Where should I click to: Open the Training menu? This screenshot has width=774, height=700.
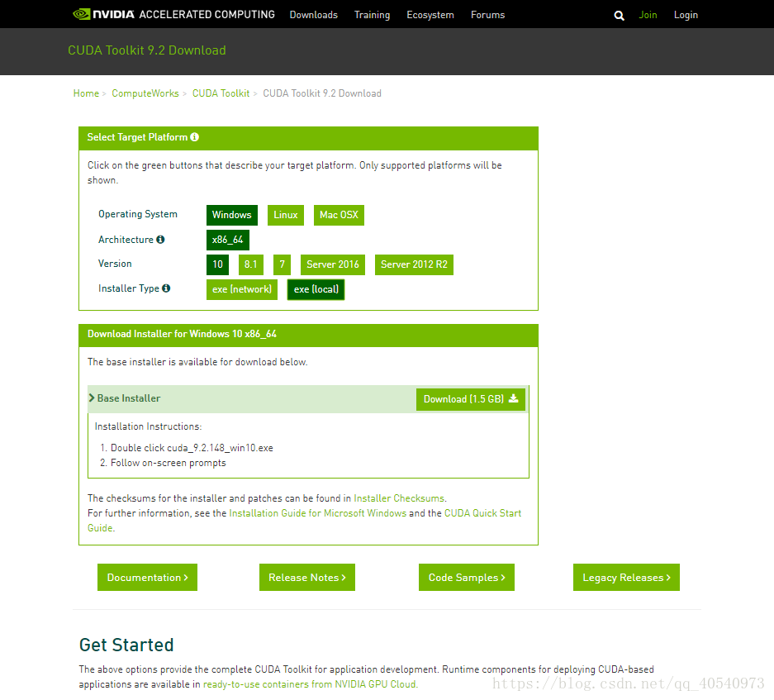(x=373, y=15)
